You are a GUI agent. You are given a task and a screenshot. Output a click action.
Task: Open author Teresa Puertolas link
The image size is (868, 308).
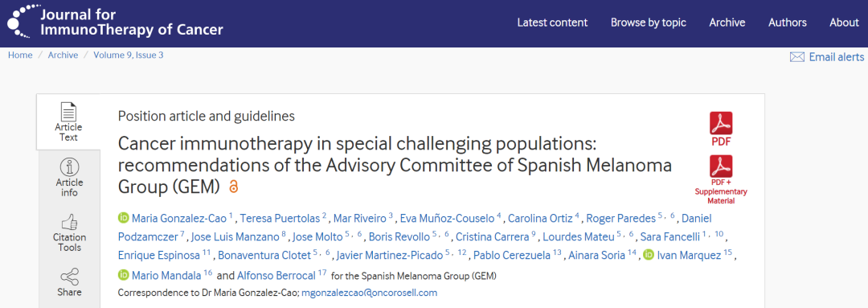click(x=281, y=218)
